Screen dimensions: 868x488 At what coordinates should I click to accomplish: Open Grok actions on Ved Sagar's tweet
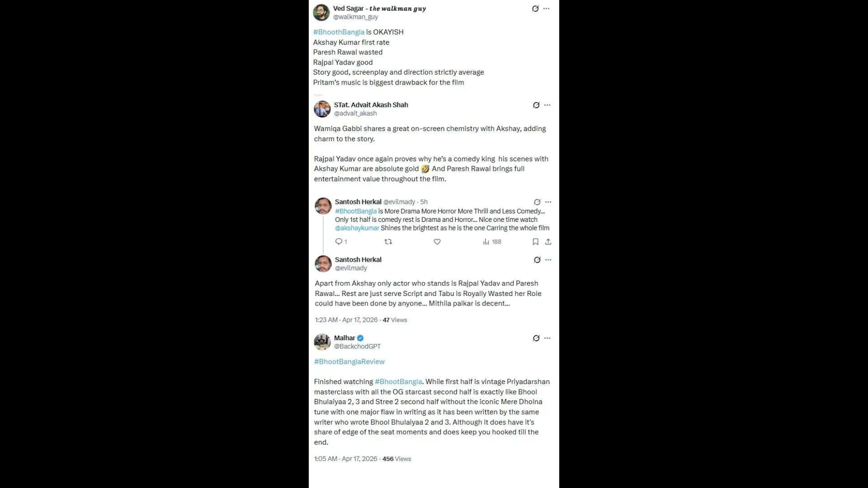coord(536,8)
